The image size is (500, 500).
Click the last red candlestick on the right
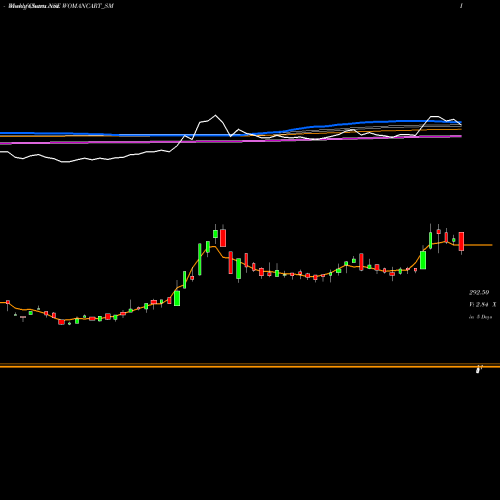click(x=461, y=241)
